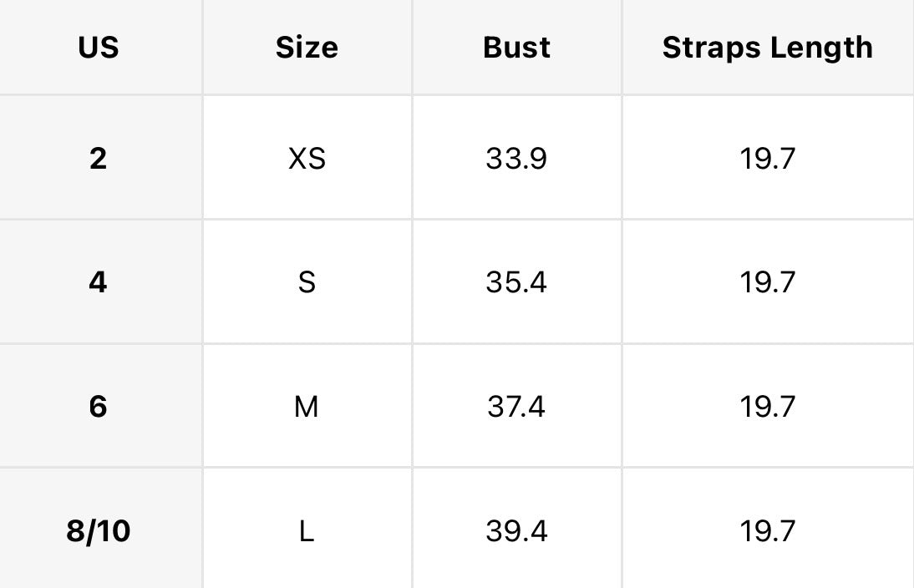Click the S size cell
This screenshot has width=914, height=588.
[307, 282]
